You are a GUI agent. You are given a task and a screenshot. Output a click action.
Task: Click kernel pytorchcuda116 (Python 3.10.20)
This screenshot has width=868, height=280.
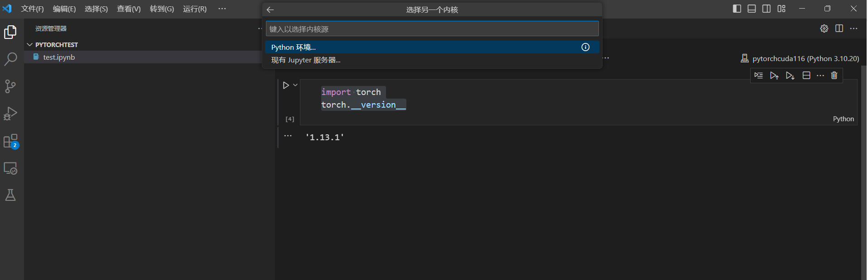coord(800,58)
